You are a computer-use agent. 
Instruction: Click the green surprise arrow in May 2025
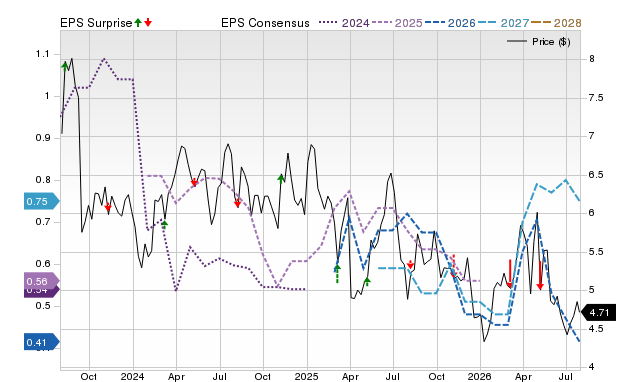coord(367,281)
